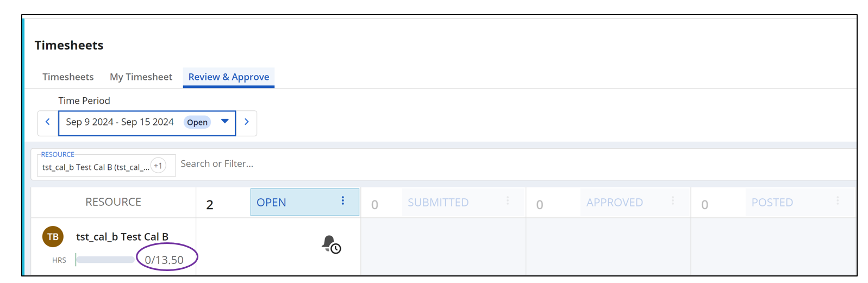Select the Review & Approve tab
868x283 pixels.
click(x=229, y=77)
